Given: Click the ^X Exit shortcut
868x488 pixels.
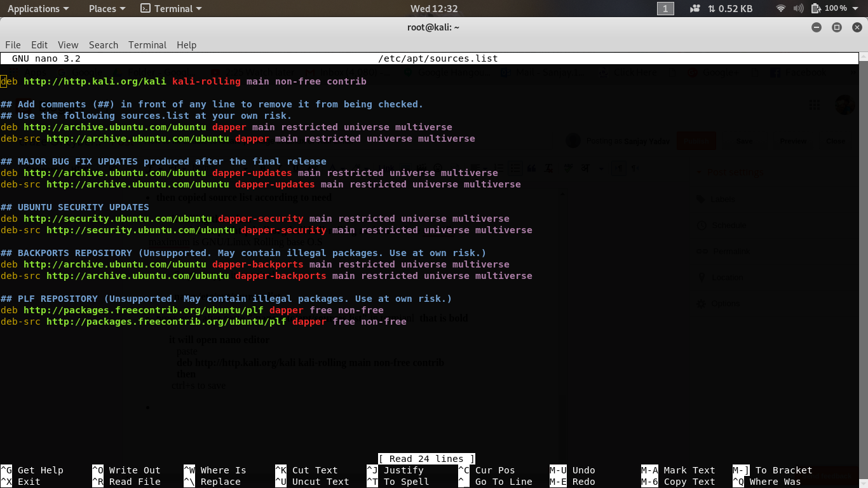Looking at the screenshot, I should click(x=21, y=482).
